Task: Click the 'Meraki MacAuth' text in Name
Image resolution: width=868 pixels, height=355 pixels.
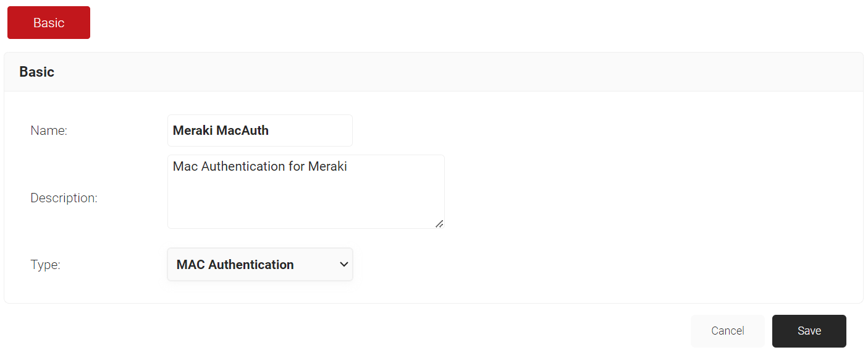Action: [x=221, y=130]
